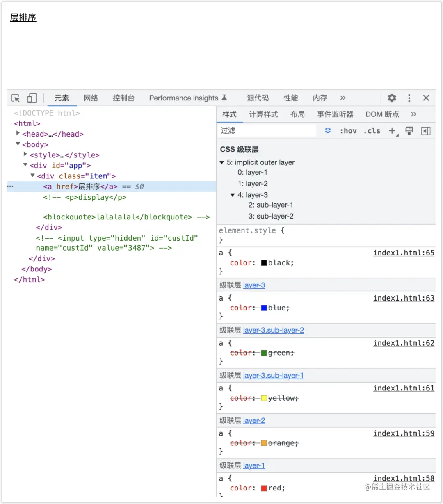The image size is (443, 504).
Task: Switch to the 元素 tab
Action: [62, 98]
